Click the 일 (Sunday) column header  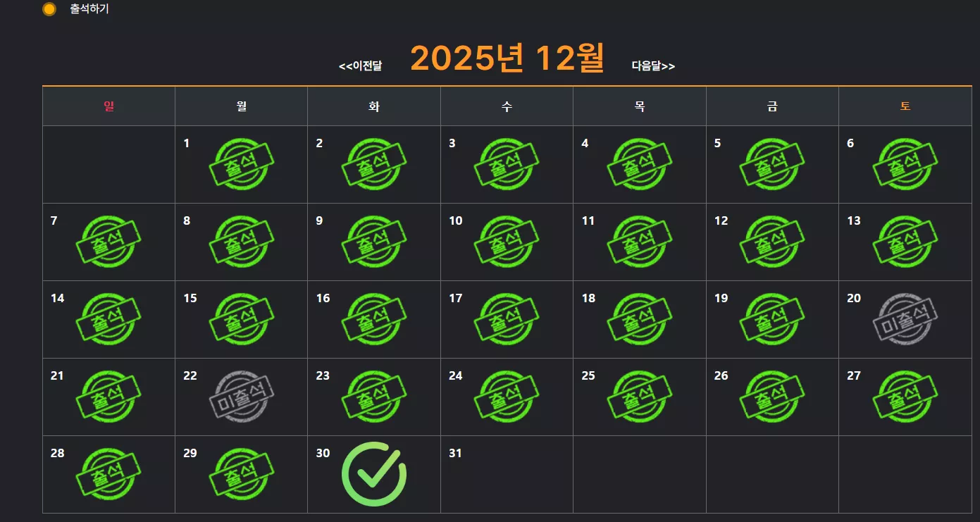tap(108, 106)
